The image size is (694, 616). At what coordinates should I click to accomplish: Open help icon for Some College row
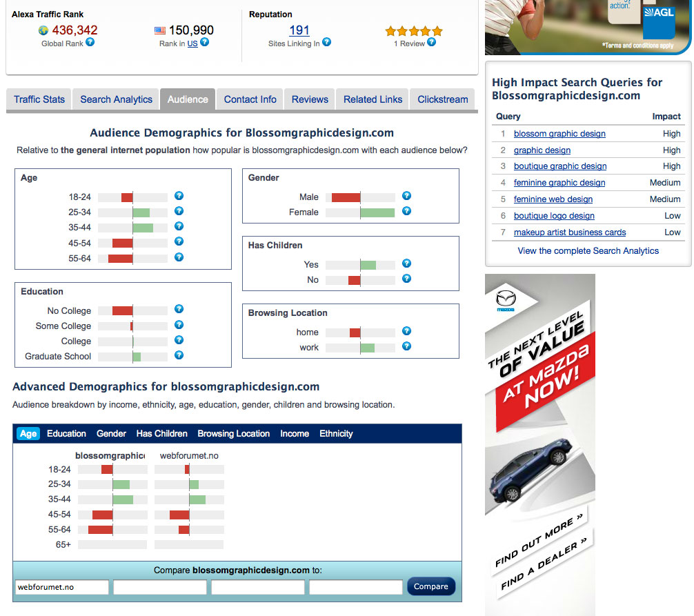(x=179, y=325)
